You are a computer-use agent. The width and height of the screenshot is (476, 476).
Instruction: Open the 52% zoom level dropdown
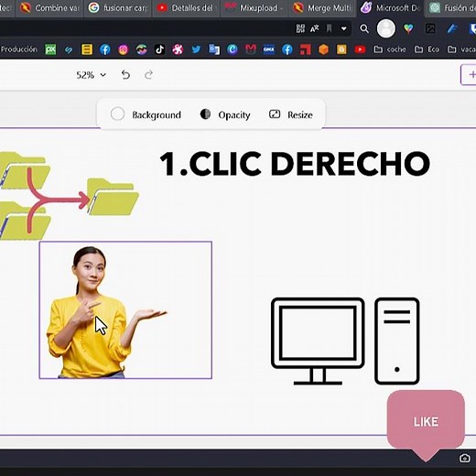point(91,75)
